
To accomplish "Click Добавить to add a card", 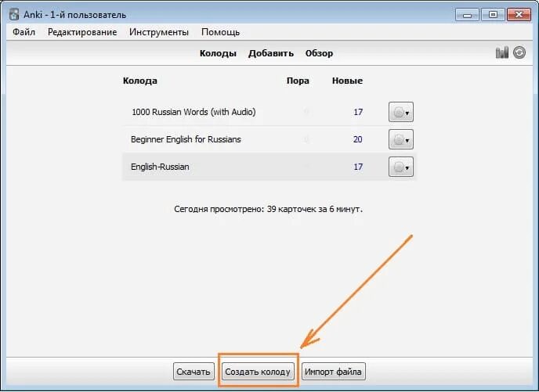I will pyautogui.click(x=271, y=53).
